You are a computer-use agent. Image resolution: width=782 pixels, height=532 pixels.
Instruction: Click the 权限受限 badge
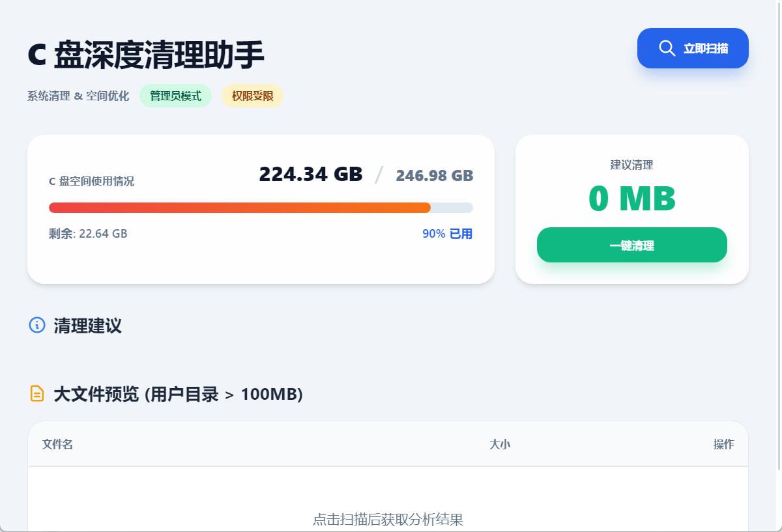(252, 96)
